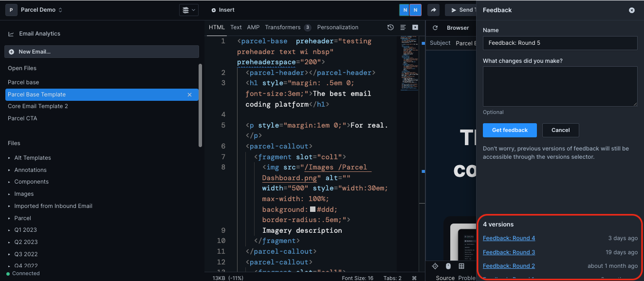This screenshot has height=281, width=644.
Task: Open Email Analytics chart icon
Action: click(11, 34)
